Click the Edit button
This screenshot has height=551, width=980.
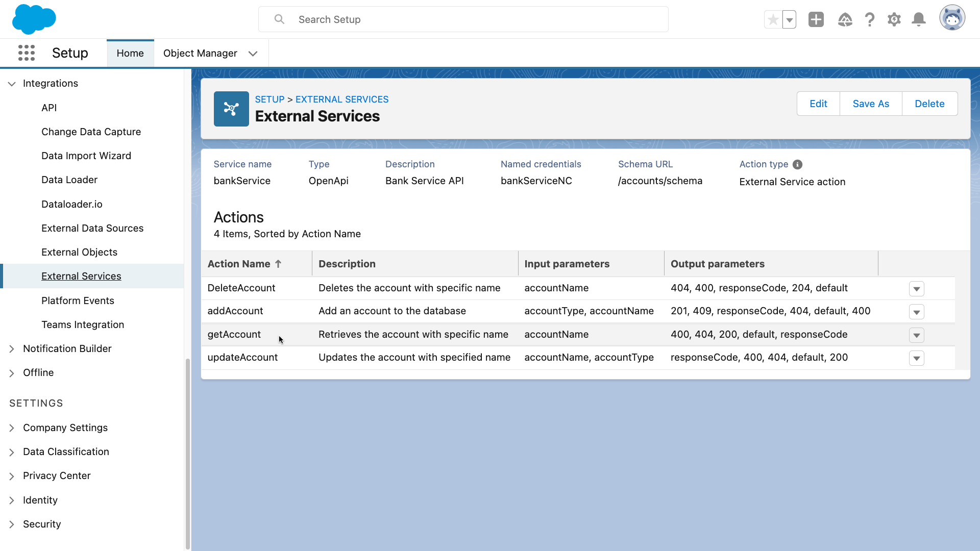tap(818, 104)
